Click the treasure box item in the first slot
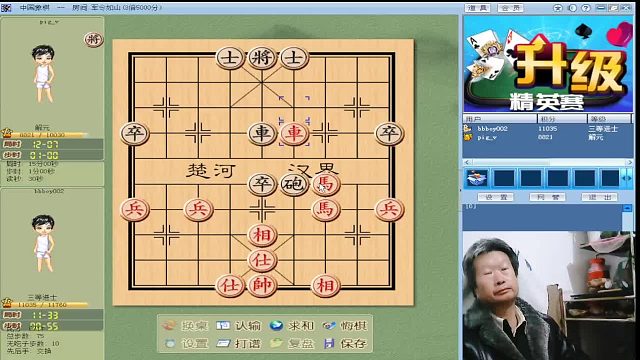Viewport: 640px width, 360px height. 477,178
